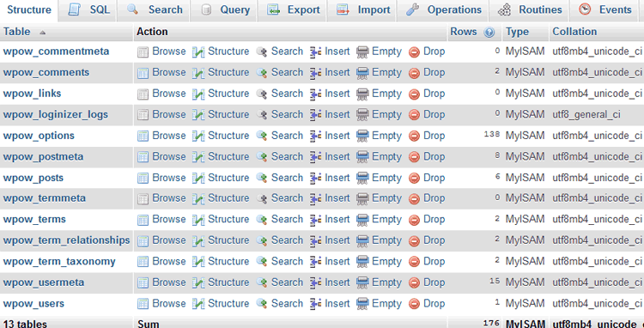Click the Rows column header
This screenshot has height=328, width=644.
464,32
